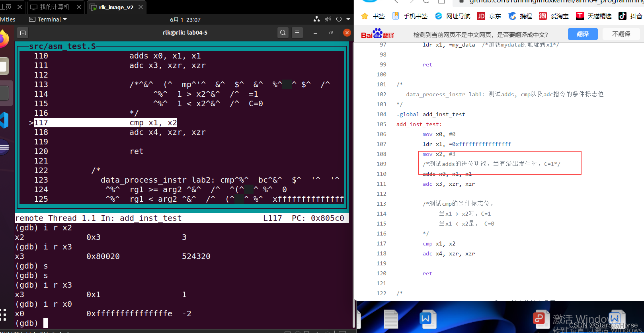Screen dimensions: 644x333
Task: Click the rlk@rlk: lab04-5 terminal title
Action: 185,33
